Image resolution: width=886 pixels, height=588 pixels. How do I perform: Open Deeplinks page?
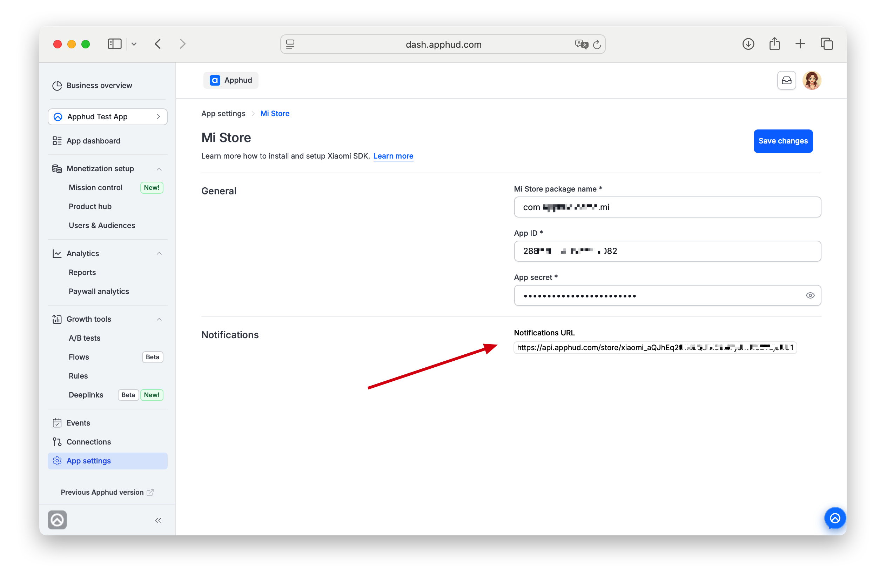pyautogui.click(x=86, y=395)
